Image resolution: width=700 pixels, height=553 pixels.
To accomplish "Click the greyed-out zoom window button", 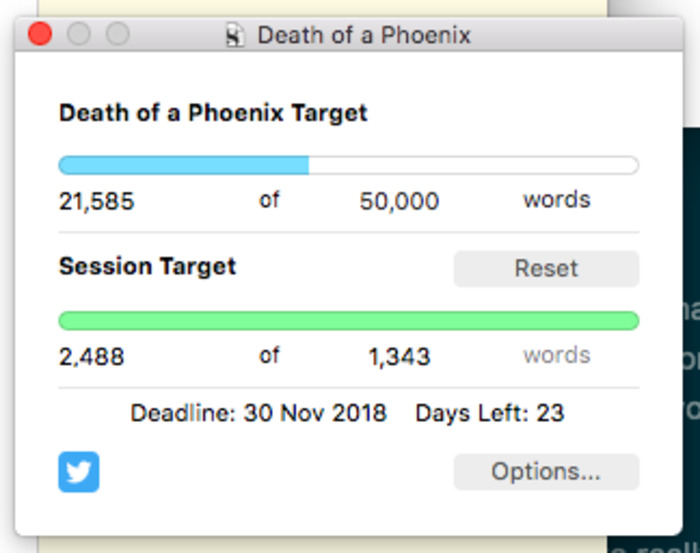I will coord(117,34).
